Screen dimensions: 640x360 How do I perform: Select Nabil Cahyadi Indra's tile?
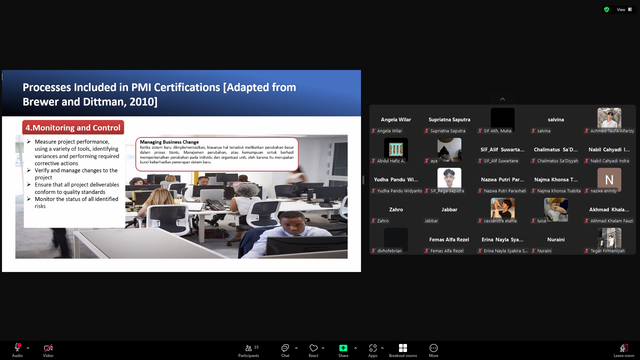609,150
